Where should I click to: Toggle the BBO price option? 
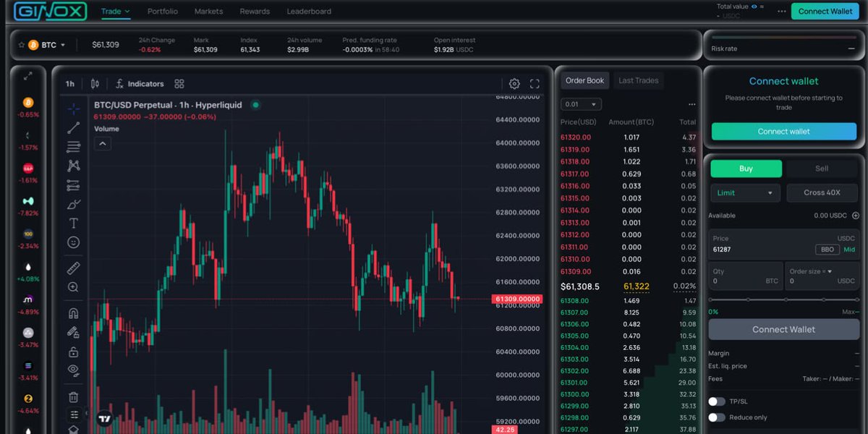(x=827, y=250)
